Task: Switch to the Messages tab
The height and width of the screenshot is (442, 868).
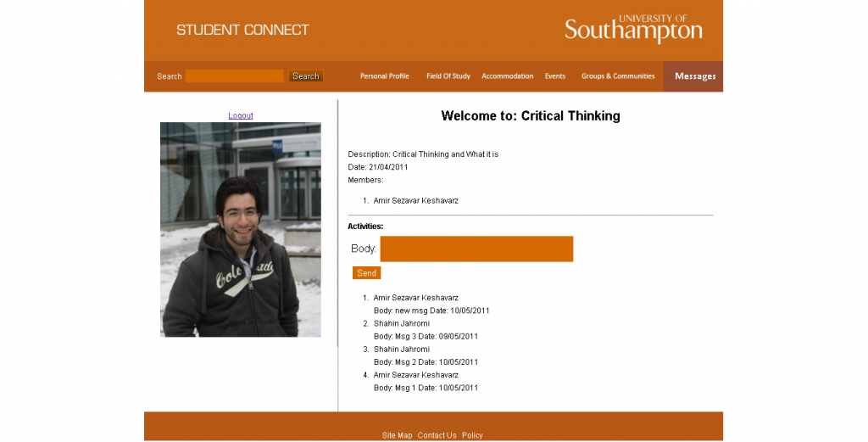Action: [694, 76]
